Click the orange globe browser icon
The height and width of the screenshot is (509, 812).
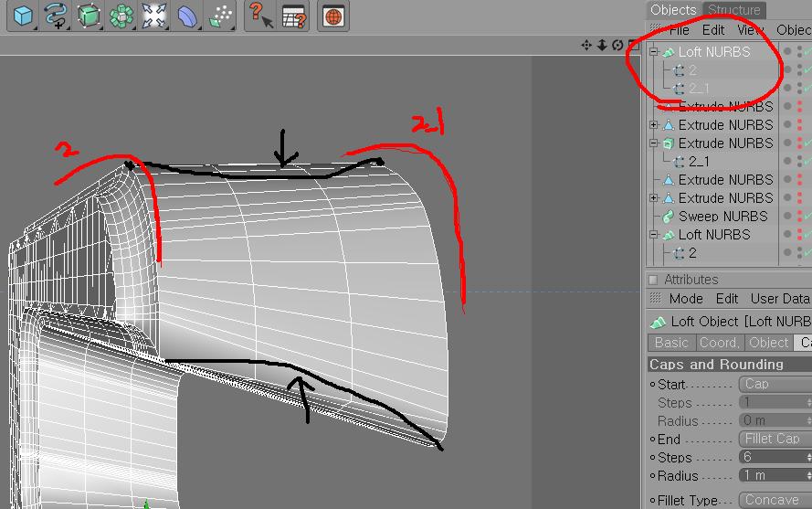click(x=333, y=16)
